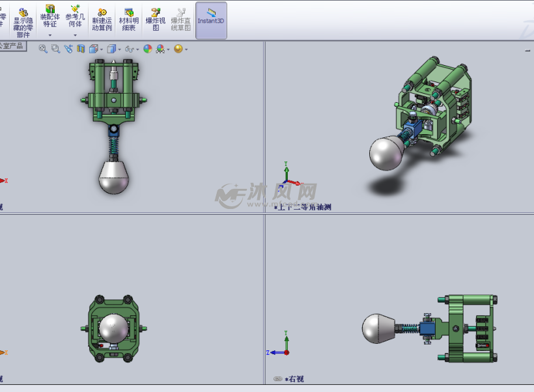This screenshot has width=534, height=392.
Task: Click the Display Style cube icon
Action: [x=111, y=49]
